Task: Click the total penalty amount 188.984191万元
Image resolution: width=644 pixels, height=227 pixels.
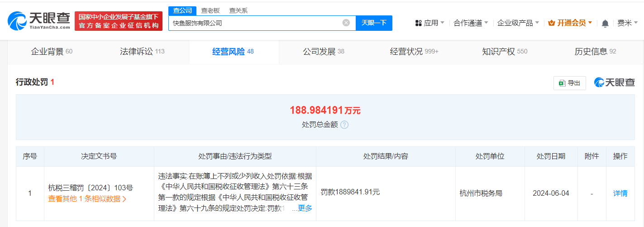Action: click(325, 110)
